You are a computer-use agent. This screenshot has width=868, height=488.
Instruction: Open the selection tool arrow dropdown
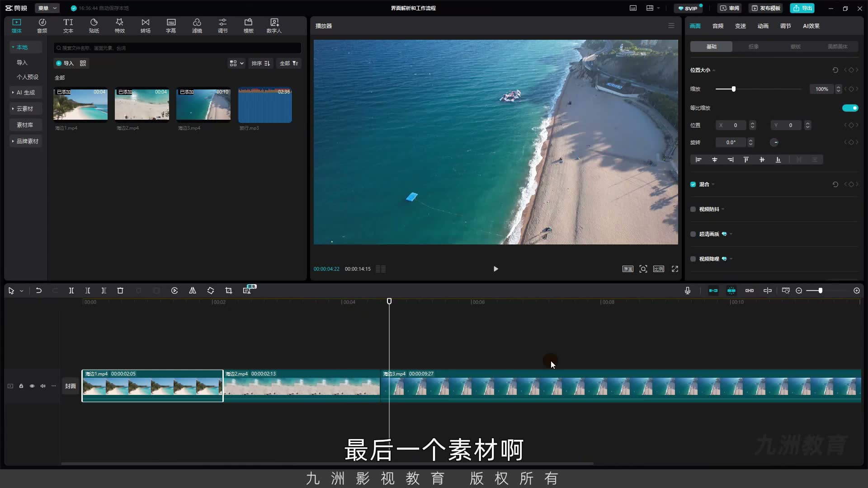(22, 291)
